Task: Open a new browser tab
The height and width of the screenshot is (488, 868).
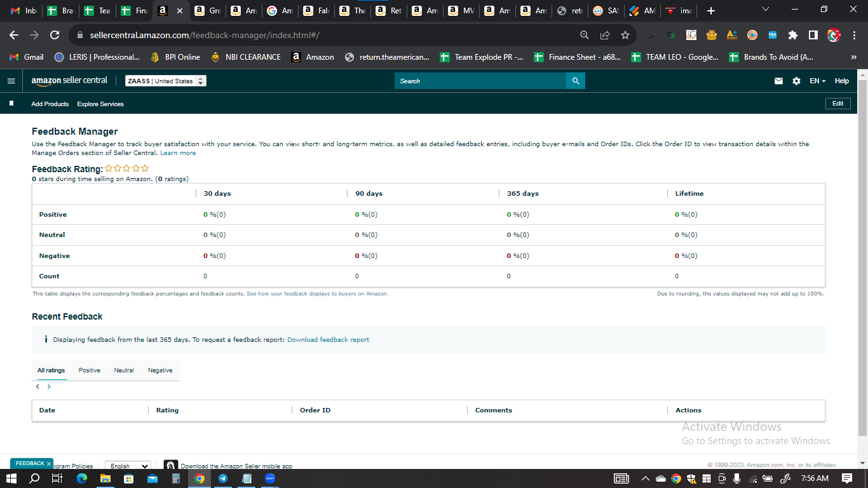Action: [x=710, y=11]
